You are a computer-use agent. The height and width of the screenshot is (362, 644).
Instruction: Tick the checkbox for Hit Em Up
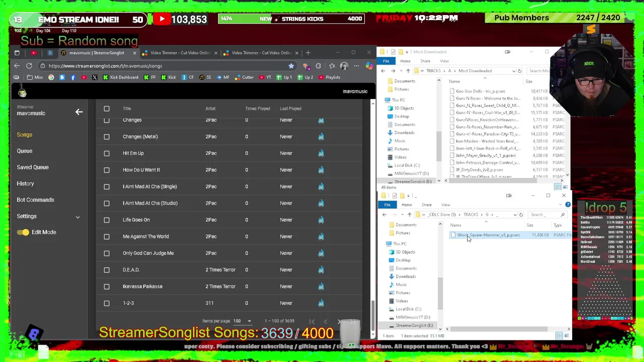coord(107,153)
